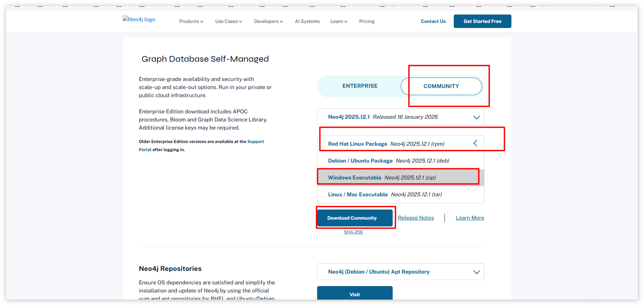Open the Learn menu
The width and height of the screenshot is (644, 306).
pyautogui.click(x=339, y=21)
